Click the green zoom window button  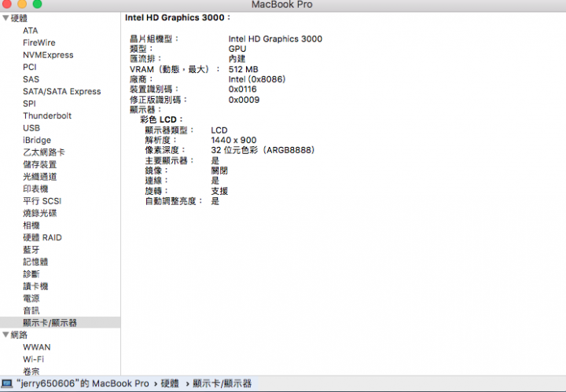pos(37,4)
